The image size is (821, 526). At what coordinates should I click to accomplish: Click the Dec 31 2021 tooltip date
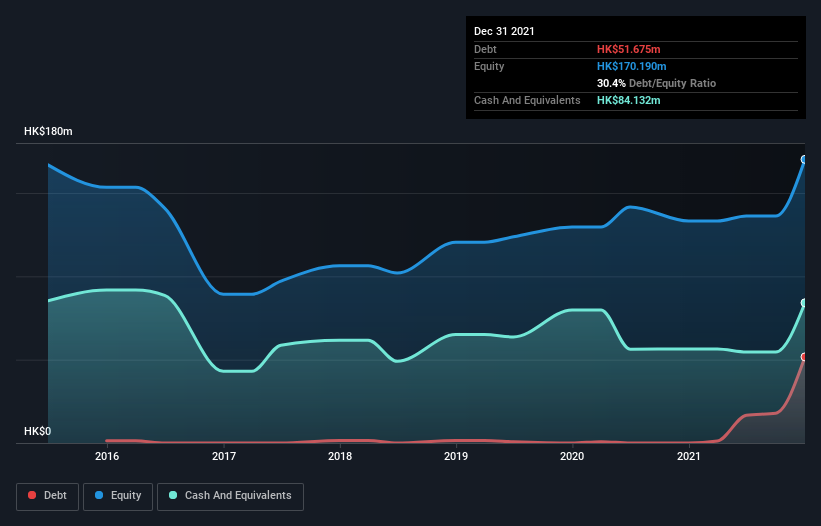click(504, 31)
